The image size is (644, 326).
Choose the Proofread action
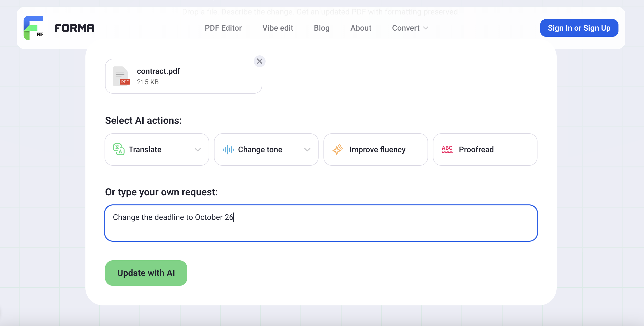click(x=485, y=149)
